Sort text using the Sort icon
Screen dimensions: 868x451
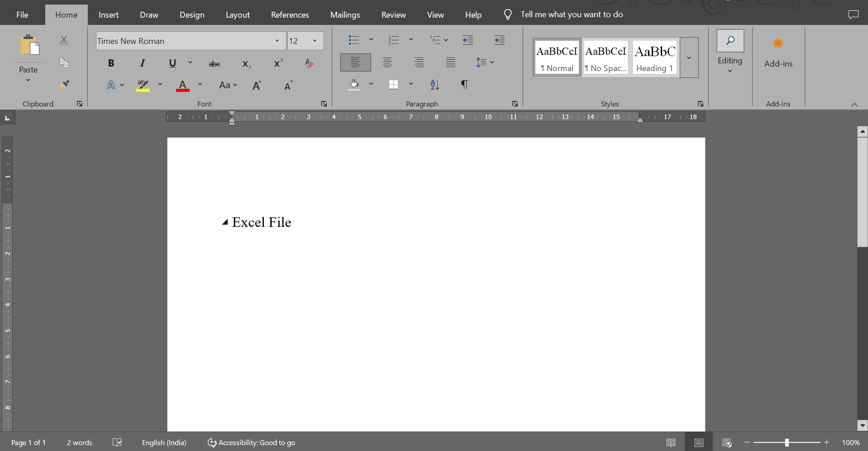434,85
